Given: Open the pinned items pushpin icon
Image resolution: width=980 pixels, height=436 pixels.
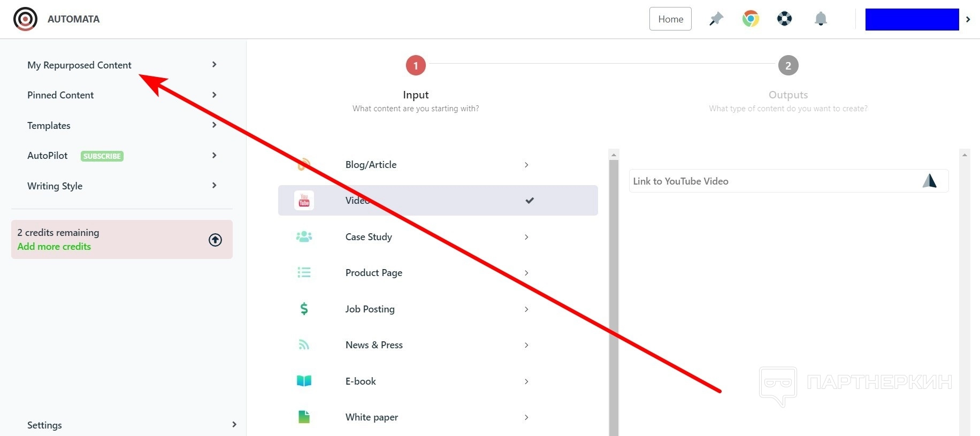Looking at the screenshot, I should point(716,19).
